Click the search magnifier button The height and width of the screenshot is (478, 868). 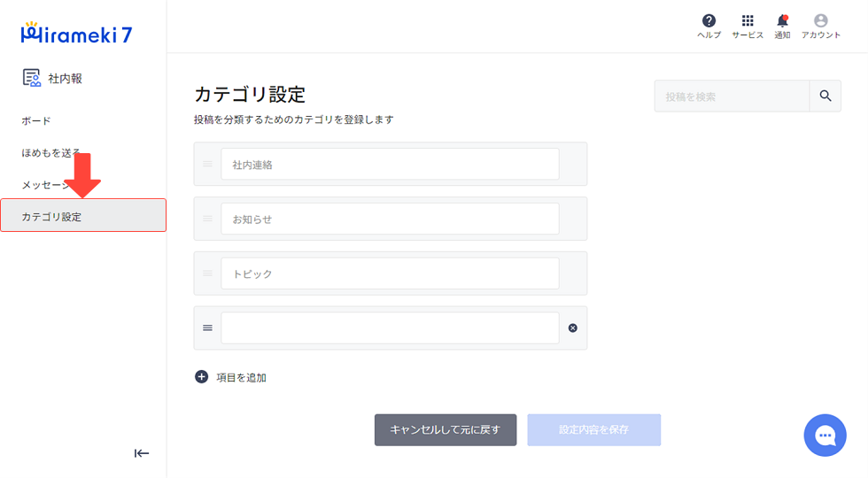tap(825, 96)
